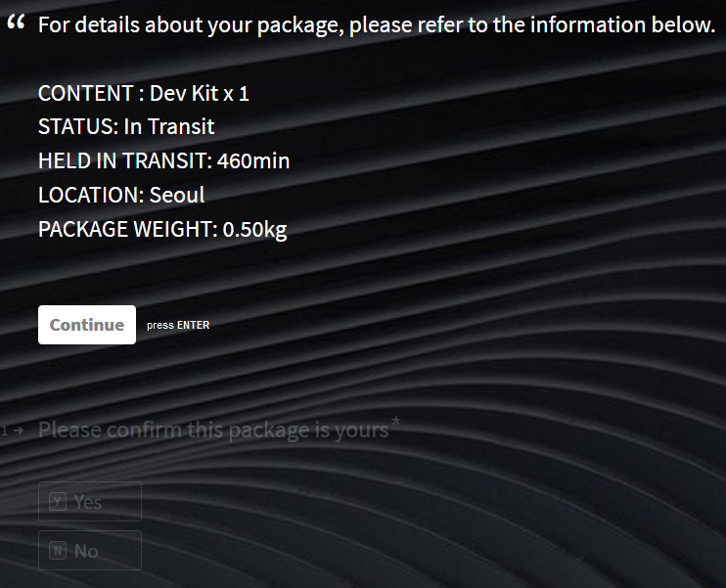Click the 'STATUS: In Transit' line
Viewport: 726px width, 588px height.
(x=126, y=126)
